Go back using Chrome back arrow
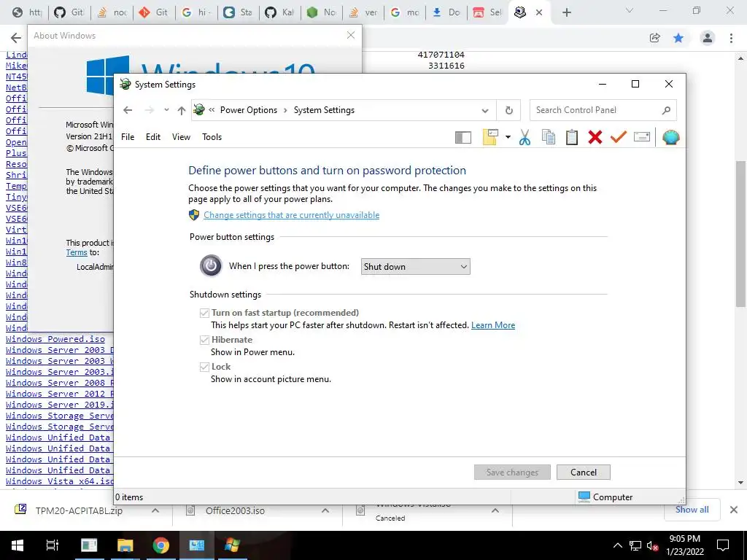The width and height of the screenshot is (747, 560). coord(16,38)
